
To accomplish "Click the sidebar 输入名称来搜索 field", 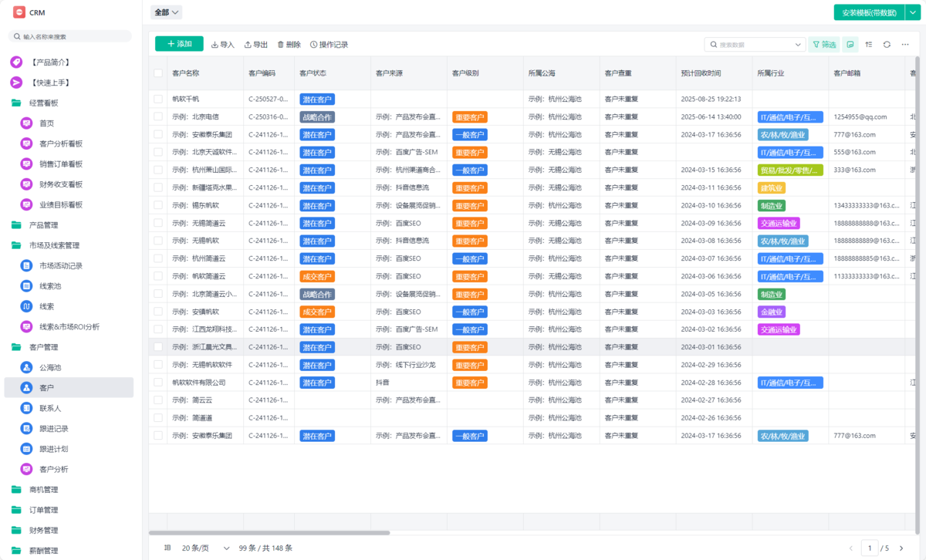I will pos(70,36).
